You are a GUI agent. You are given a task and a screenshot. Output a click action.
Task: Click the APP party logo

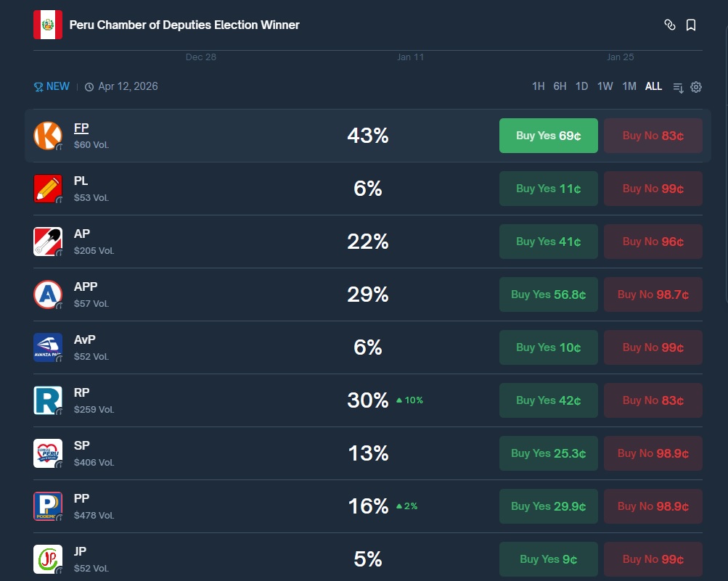point(48,294)
